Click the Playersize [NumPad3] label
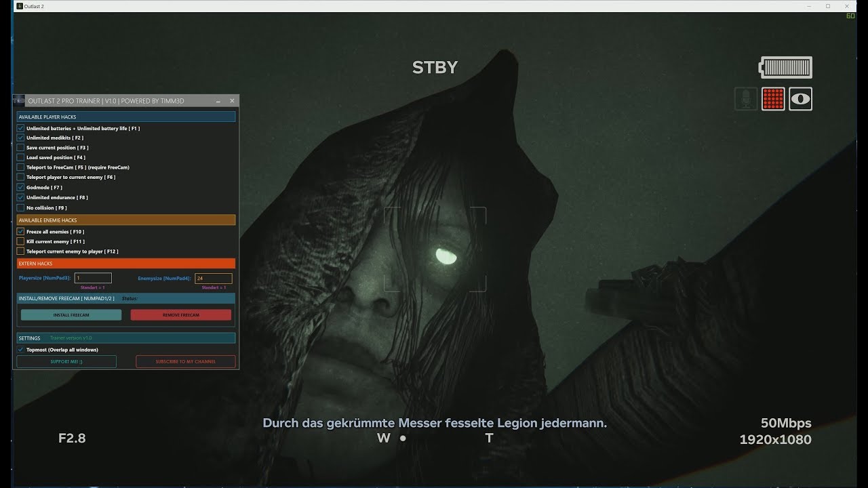 (45, 278)
